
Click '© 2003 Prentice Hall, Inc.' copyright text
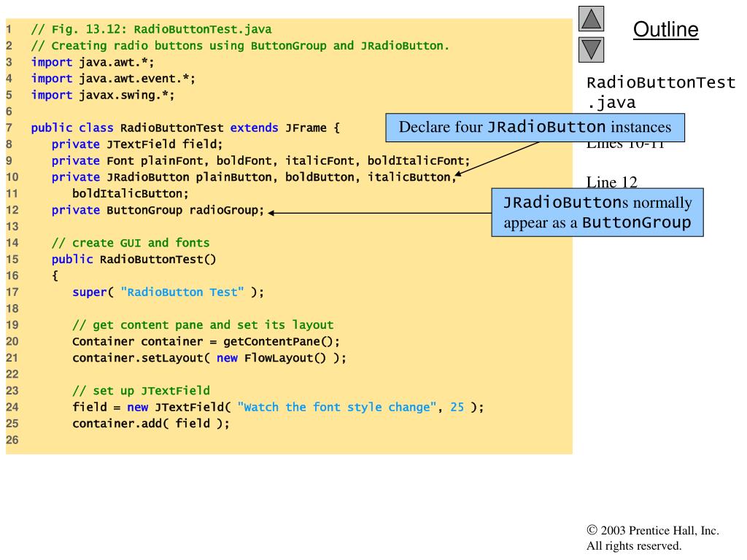(653, 530)
